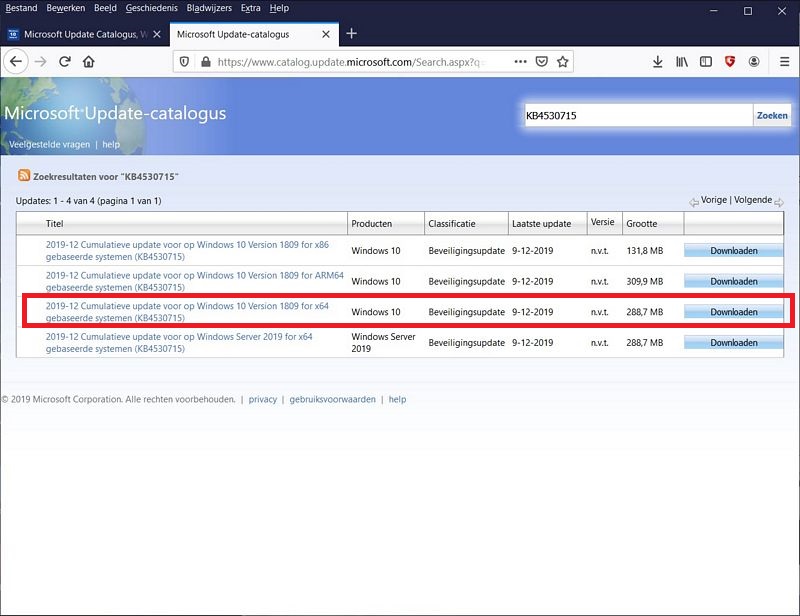Screen dimensions: 800x616
Task: Open the Geschiedenis menu
Action: tap(152, 8)
